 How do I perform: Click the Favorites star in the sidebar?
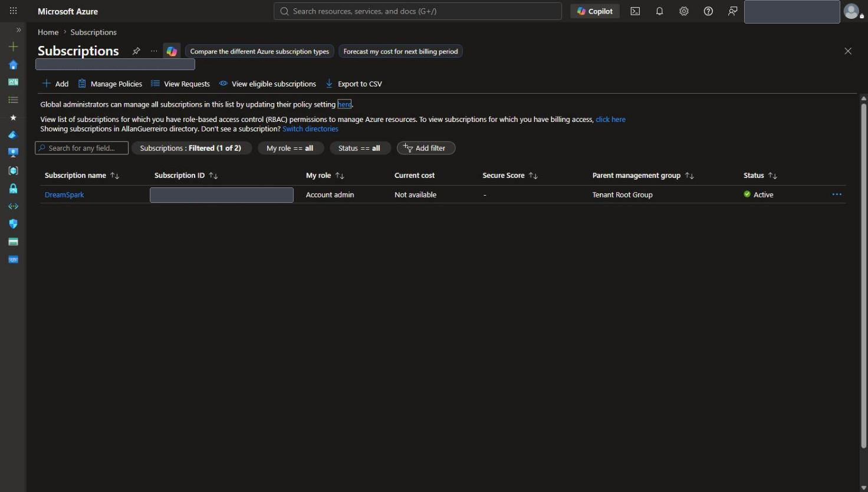(x=13, y=117)
